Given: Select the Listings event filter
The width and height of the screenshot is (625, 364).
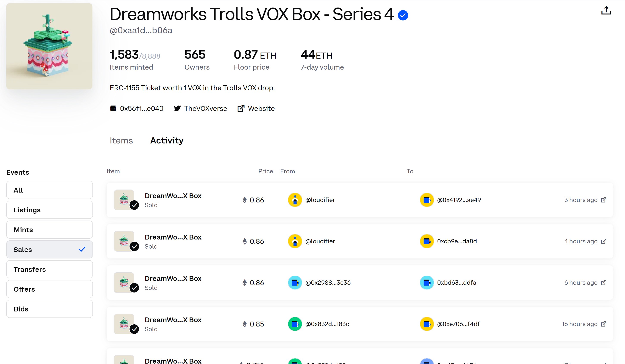Looking at the screenshot, I should 50,210.
